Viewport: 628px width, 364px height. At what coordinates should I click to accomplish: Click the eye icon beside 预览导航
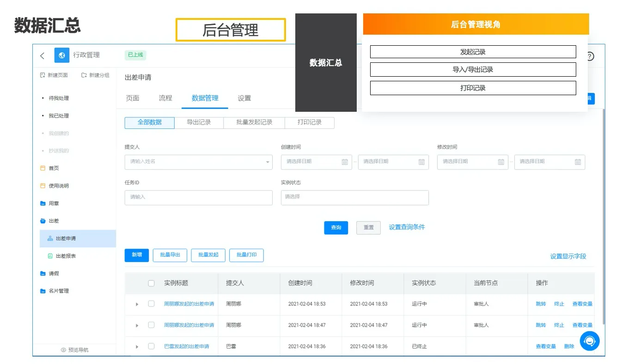point(63,350)
